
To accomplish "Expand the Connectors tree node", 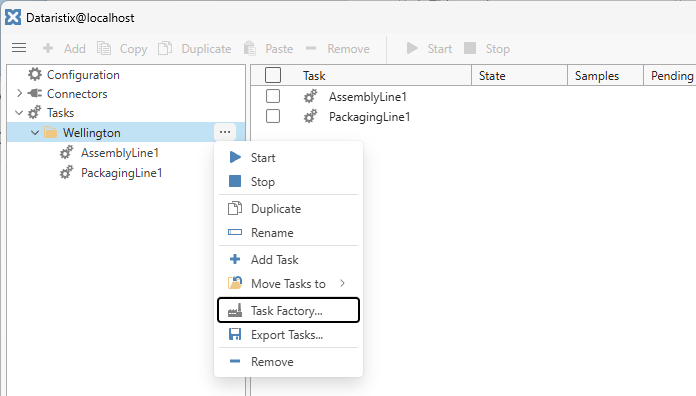I will (x=19, y=93).
